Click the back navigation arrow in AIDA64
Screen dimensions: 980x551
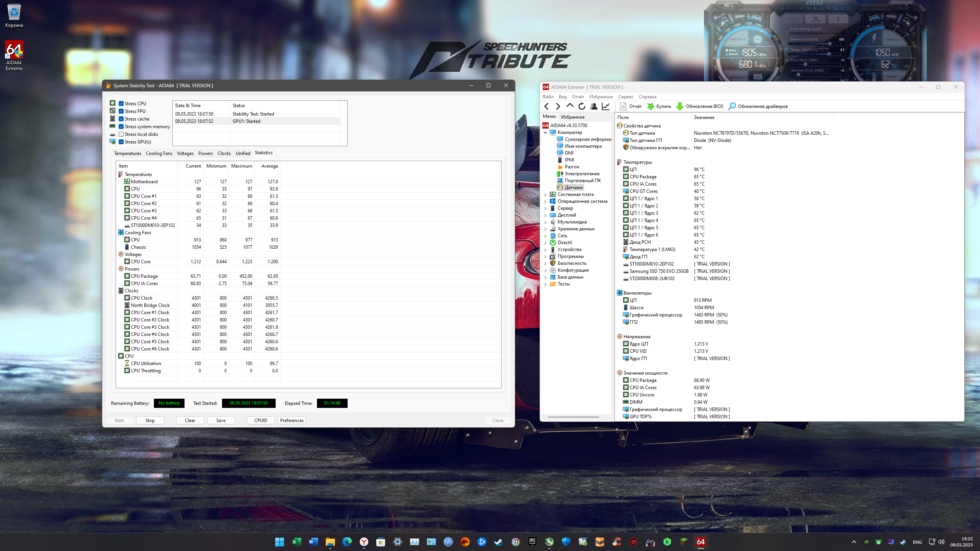click(546, 106)
